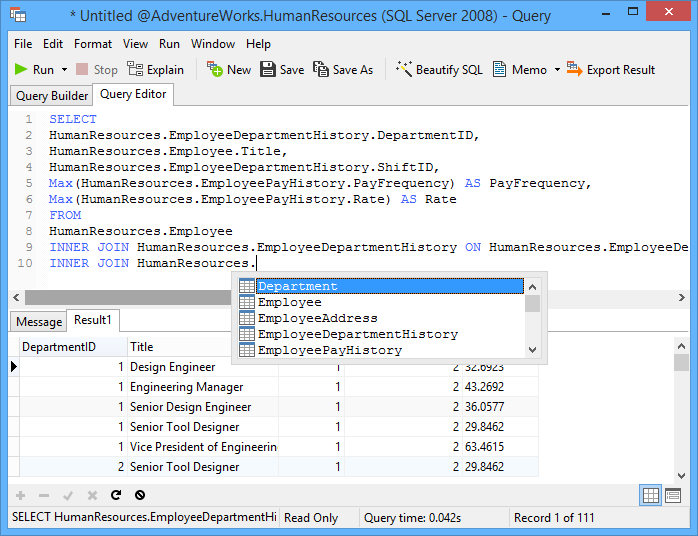Select the Senior Design Engineer cell
The height and width of the screenshot is (536, 698).
[x=203, y=407]
